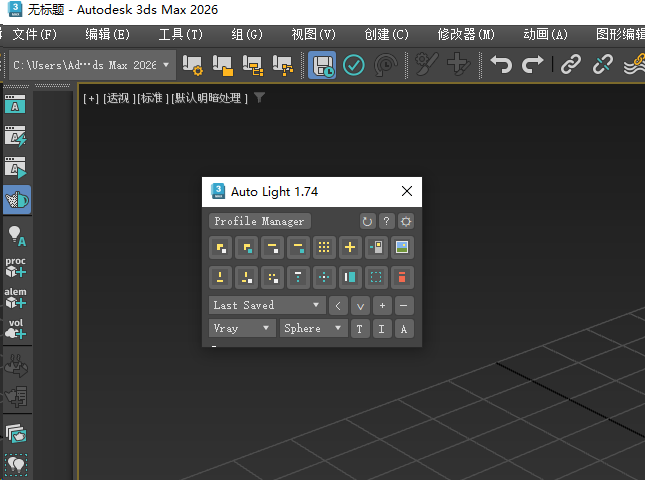Click the yellow bar with white square icon

(x=272, y=248)
